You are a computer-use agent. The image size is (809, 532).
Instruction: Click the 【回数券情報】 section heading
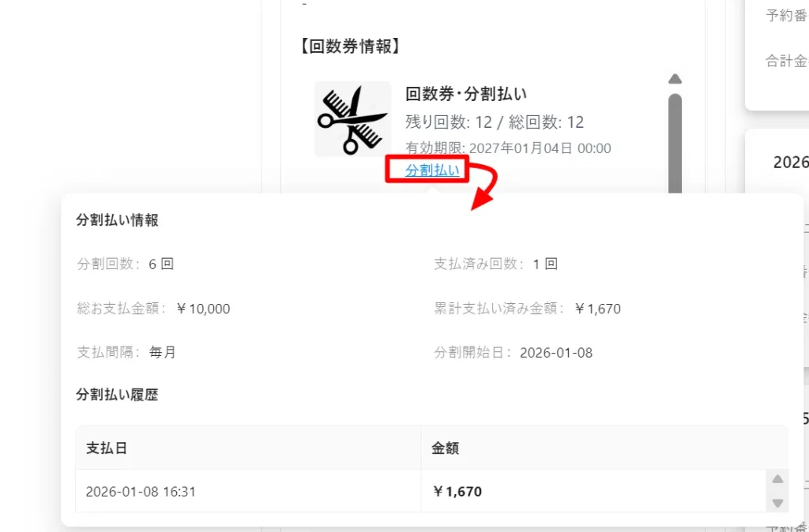coord(351,47)
